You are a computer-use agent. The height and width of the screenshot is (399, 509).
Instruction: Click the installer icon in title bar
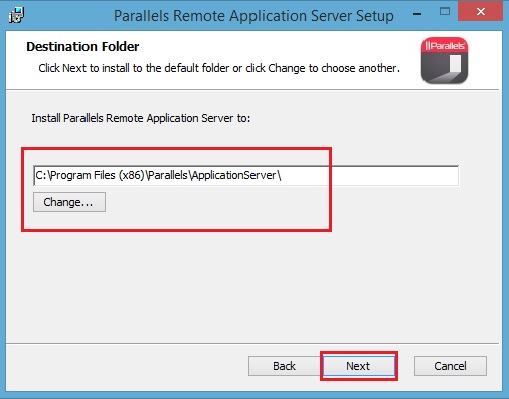point(16,15)
